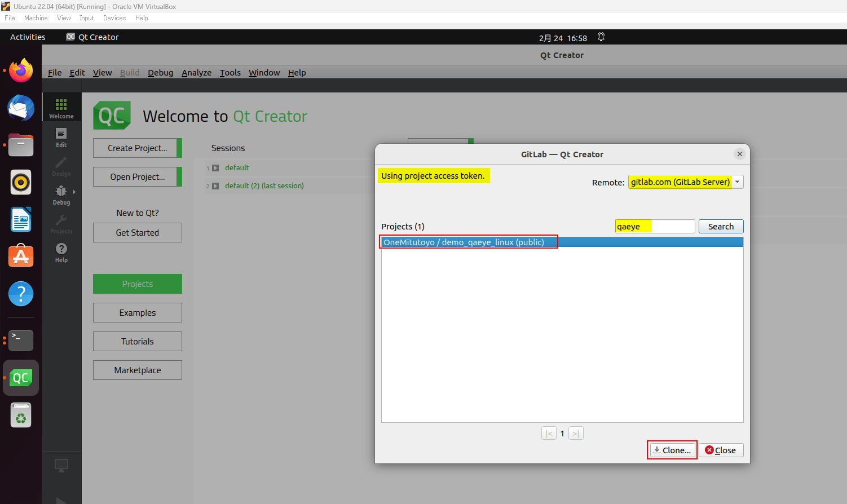Click the Create Project... button
This screenshot has width=847, height=504.
point(138,148)
